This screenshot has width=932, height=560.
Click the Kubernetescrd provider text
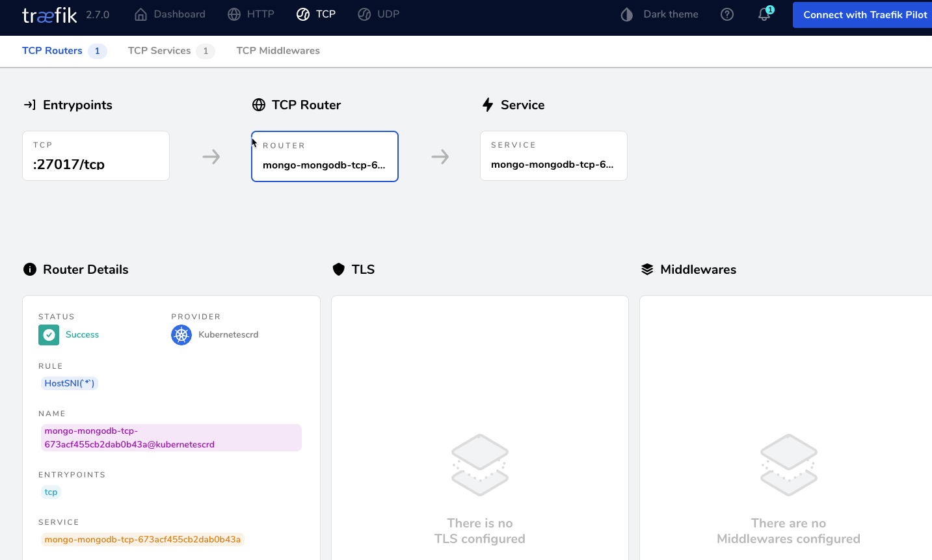coord(228,334)
